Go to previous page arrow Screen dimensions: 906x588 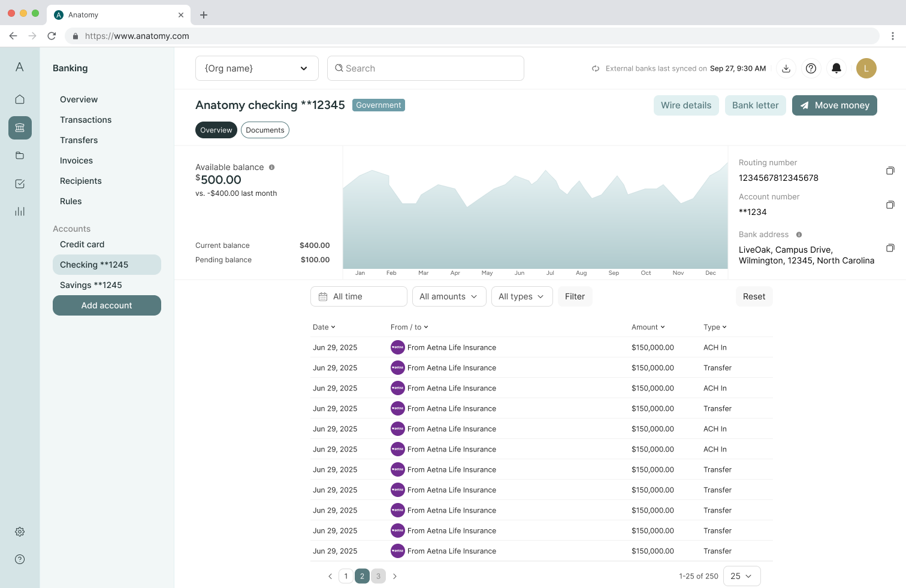(x=330, y=576)
